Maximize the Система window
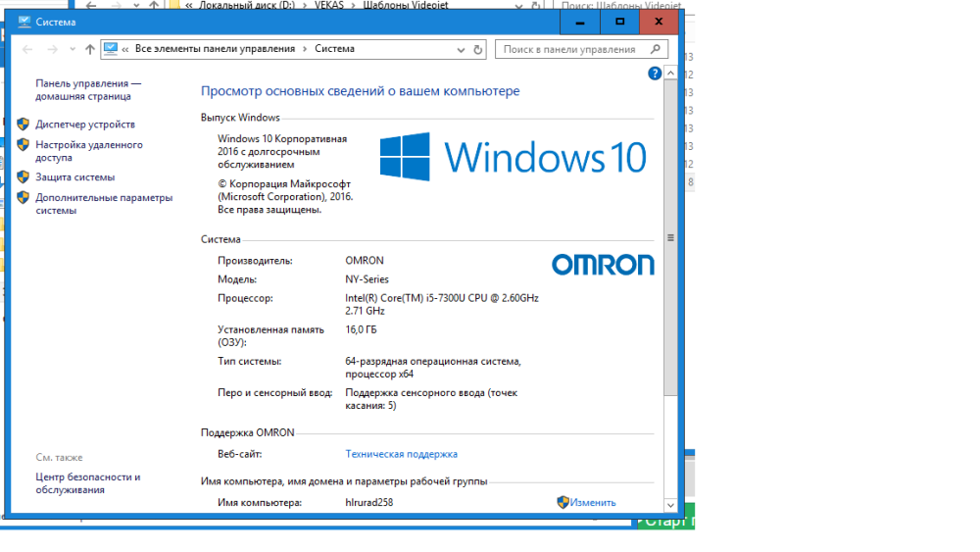Image resolution: width=980 pixels, height=552 pixels. pos(619,22)
